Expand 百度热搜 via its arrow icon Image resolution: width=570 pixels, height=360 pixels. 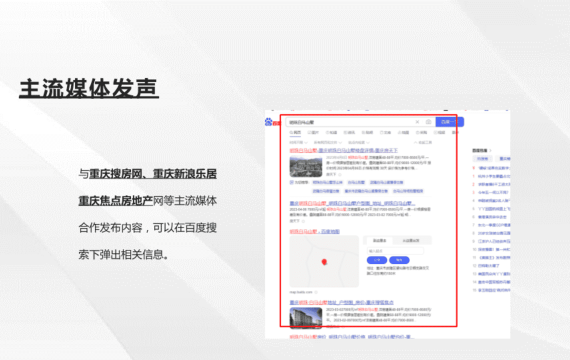coord(490,150)
